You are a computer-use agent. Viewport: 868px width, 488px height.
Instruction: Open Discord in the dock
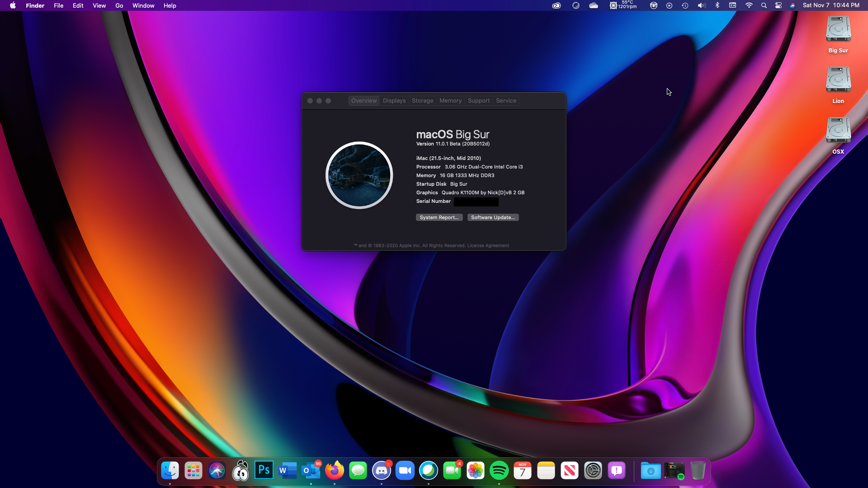coord(382,470)
